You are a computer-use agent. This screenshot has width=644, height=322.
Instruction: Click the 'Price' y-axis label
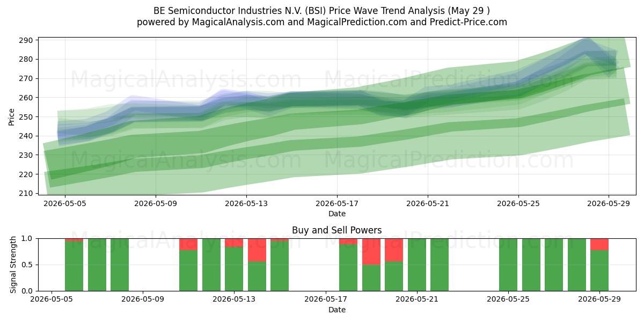pos(12,116)
